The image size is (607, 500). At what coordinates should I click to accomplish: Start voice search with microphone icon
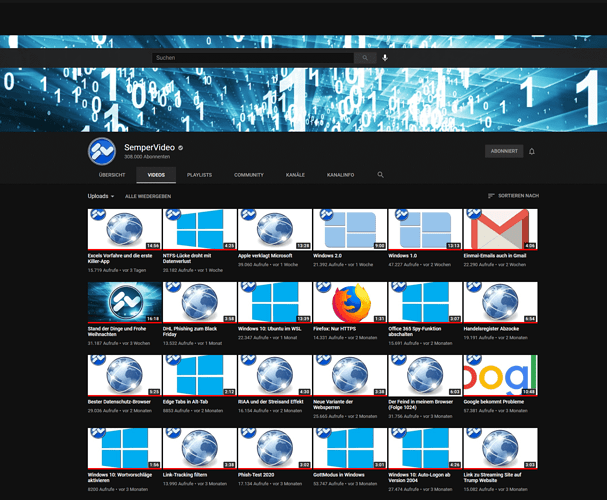point(385,58)
